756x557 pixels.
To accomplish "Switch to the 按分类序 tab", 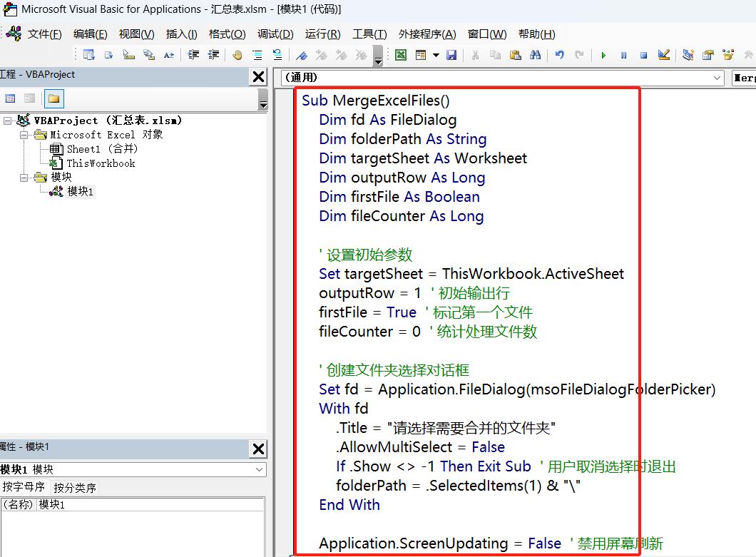I will [x=75, y=488].
